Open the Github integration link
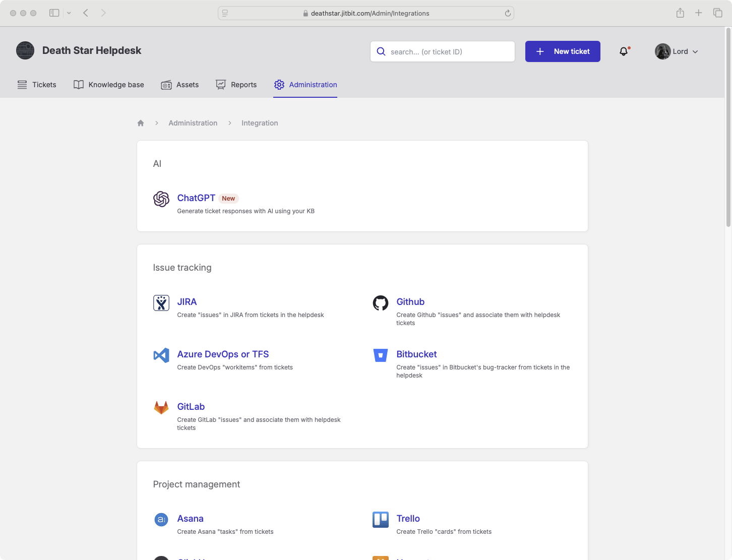This screenshot has height=560, width=732. [410, 302]
